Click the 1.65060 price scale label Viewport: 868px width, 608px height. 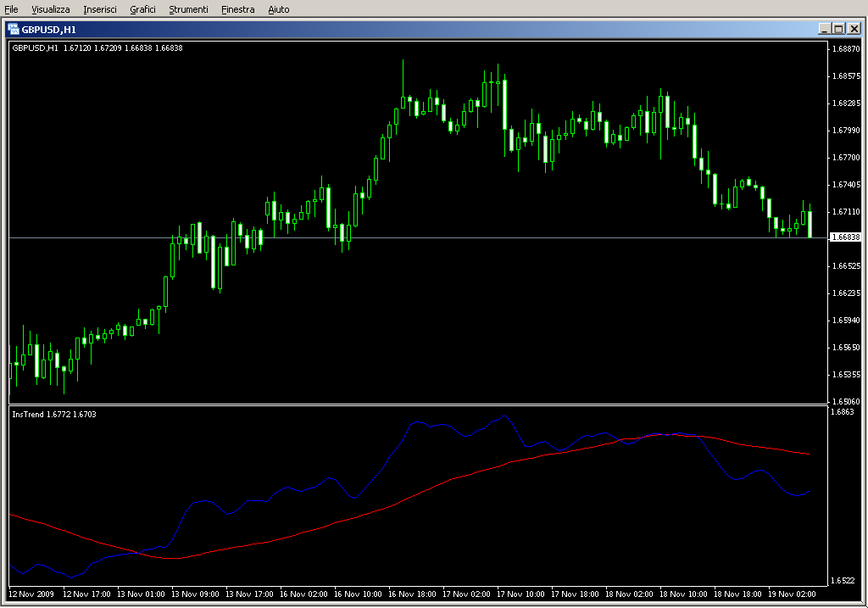(x=847, y=401)
